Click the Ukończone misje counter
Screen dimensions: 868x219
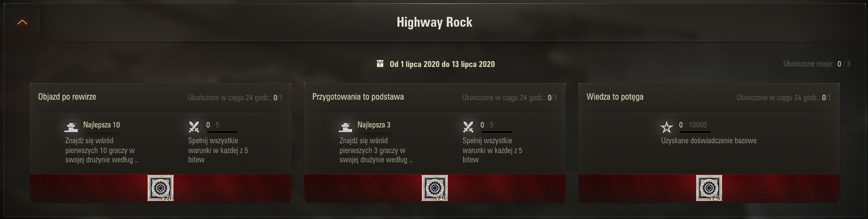coord(817,64)
